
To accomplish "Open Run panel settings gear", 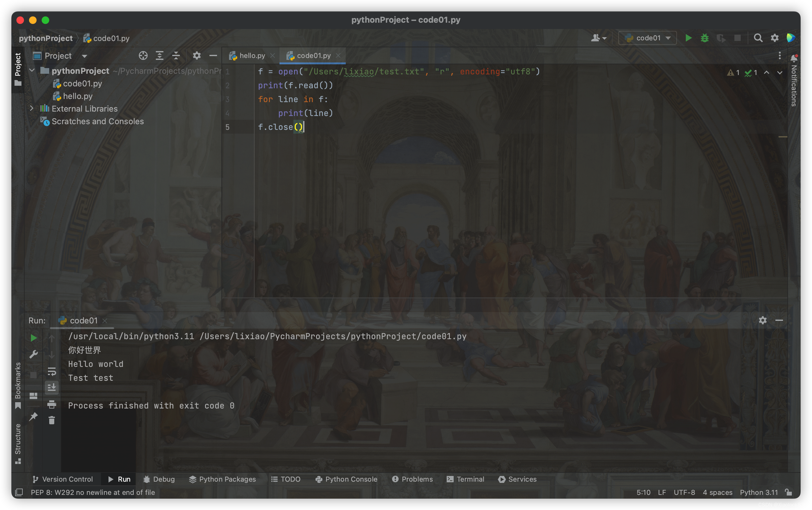I will 763,320.
